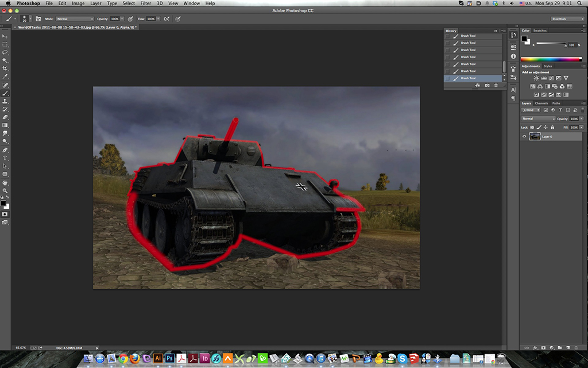The height and width of the screenshot is (368, 588).
Task: Enable airbrush-style build-up effects
Action: coord(167,19)
